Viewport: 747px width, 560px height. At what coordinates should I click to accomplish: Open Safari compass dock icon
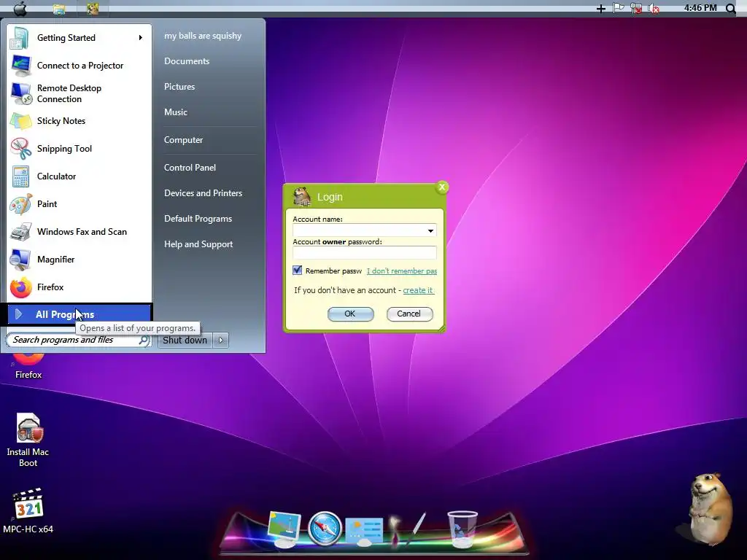[x=325, y=529]
